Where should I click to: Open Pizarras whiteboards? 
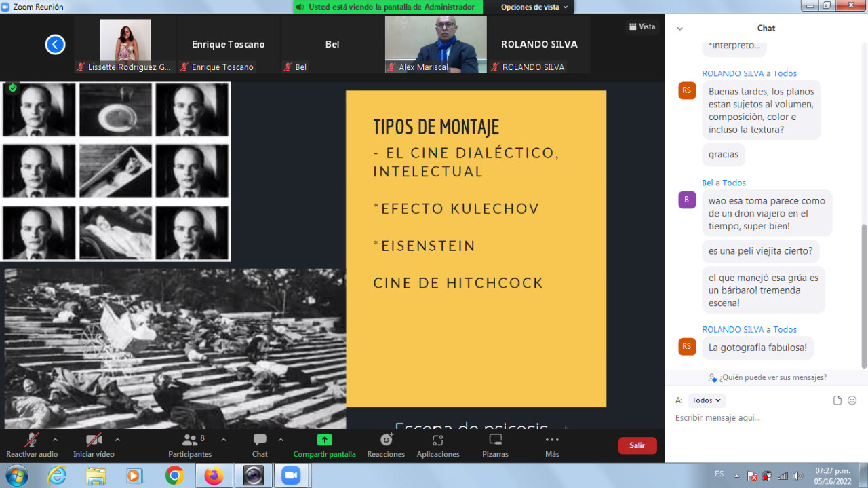click(x=495, y=445)
